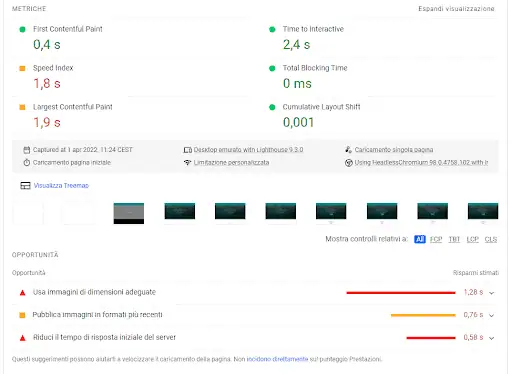Viewport: 512px width, 374px height.
Task: Select the CLS audit filter
Action: (491, 239)
